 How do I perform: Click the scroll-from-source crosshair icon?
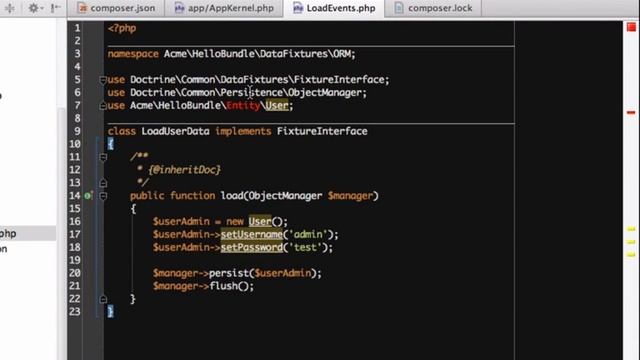10,8
